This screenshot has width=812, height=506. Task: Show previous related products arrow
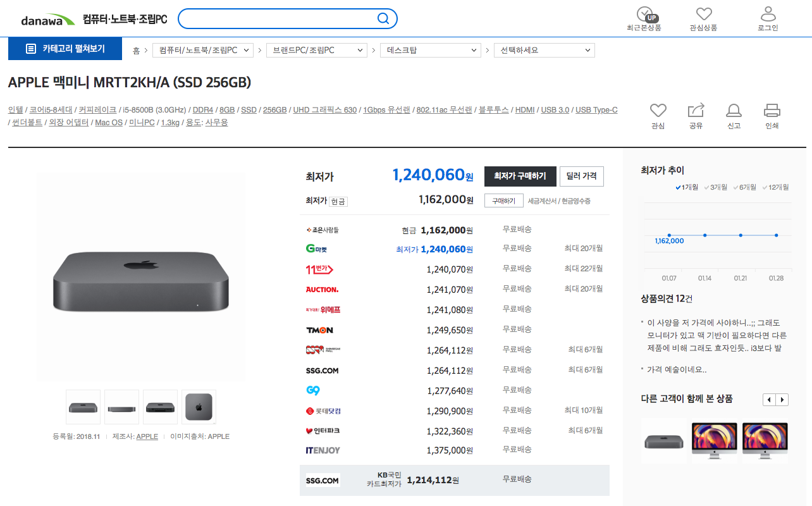coord(769,399)
